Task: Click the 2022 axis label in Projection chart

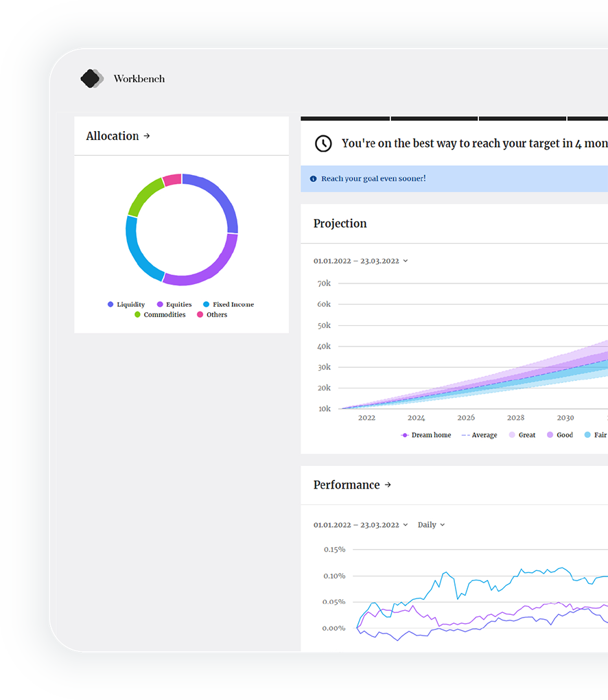Action: coord(366,418)
